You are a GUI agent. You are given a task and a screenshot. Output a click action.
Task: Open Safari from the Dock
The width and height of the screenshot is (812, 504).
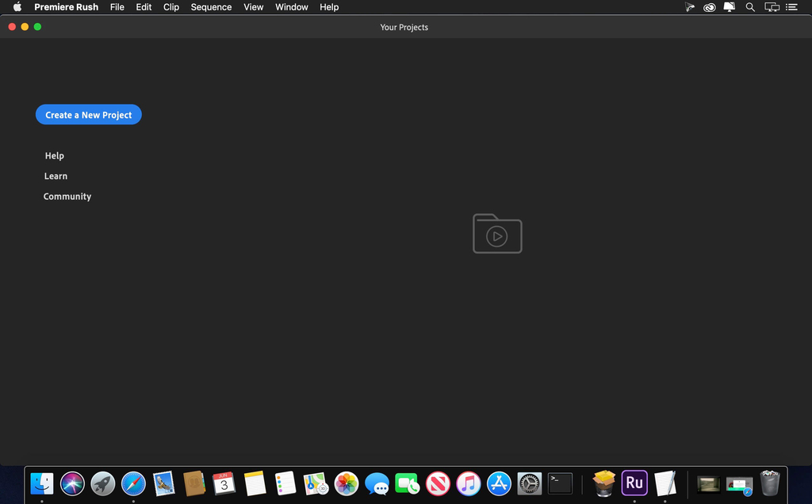coord(133,483)
